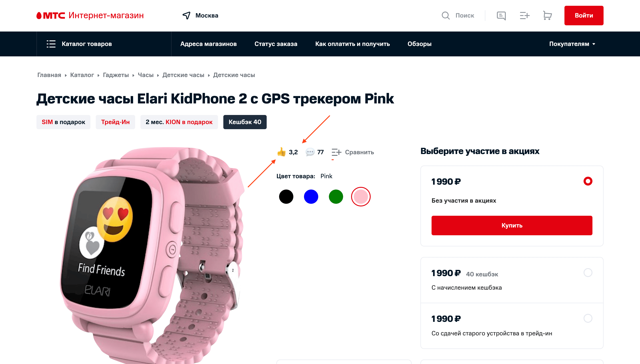This screenshot has width=640, height=364.
Task: Click the location pin icon near Москва
Action: [x=186, y=16]
